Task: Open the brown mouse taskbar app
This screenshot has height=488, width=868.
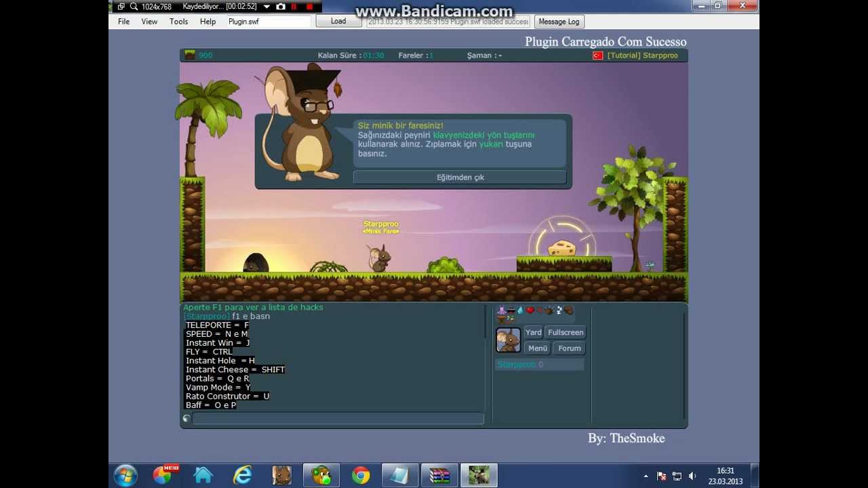Action: click(281, 475)
